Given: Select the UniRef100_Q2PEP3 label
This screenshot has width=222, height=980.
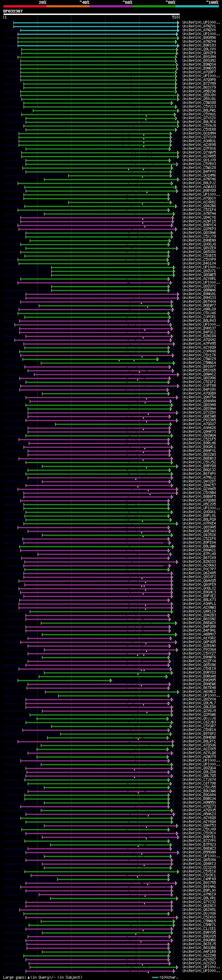Looking at the screenshot, I should [199, 229].
